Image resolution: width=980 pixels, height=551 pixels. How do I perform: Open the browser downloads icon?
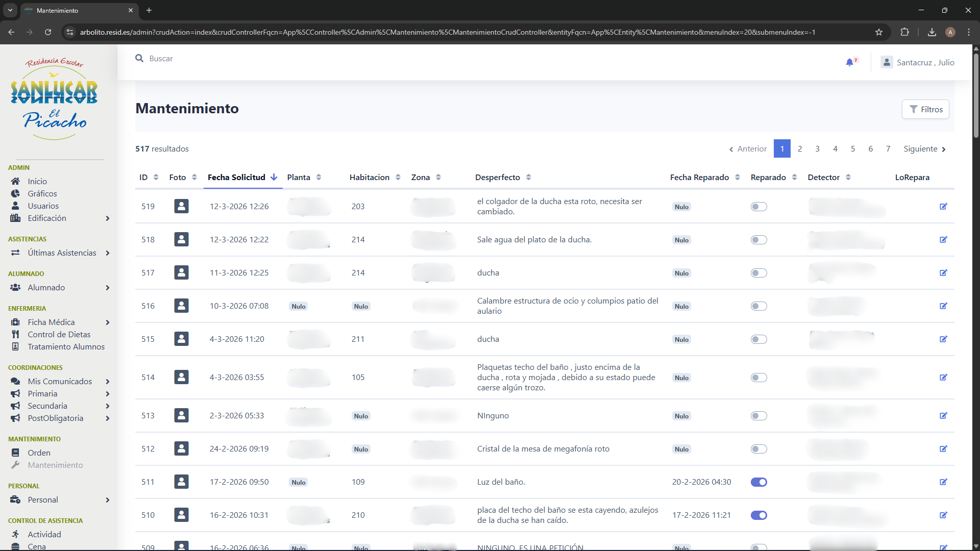(x=932, y=32)
